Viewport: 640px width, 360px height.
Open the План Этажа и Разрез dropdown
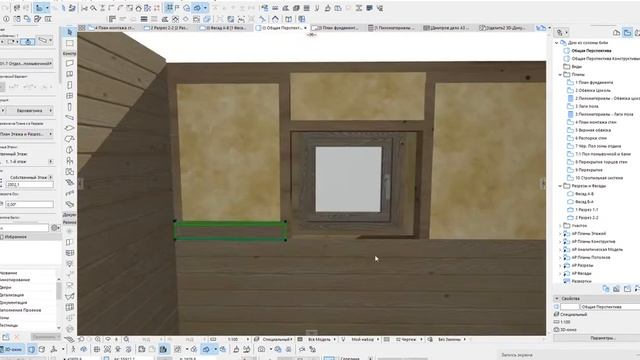tap(27, 134)
